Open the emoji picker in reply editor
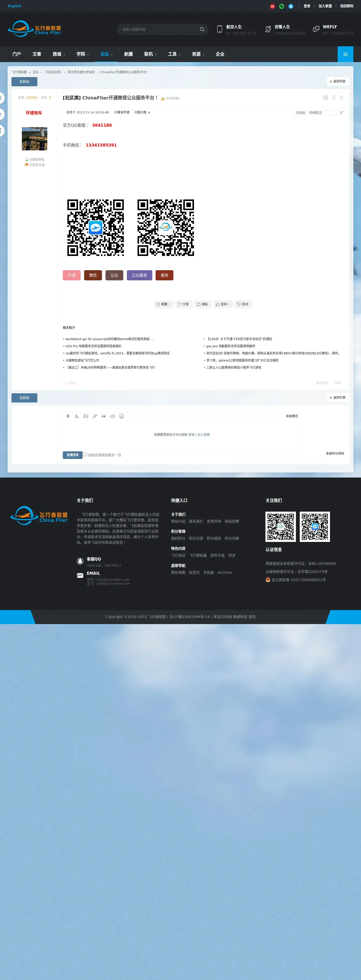 122,416
